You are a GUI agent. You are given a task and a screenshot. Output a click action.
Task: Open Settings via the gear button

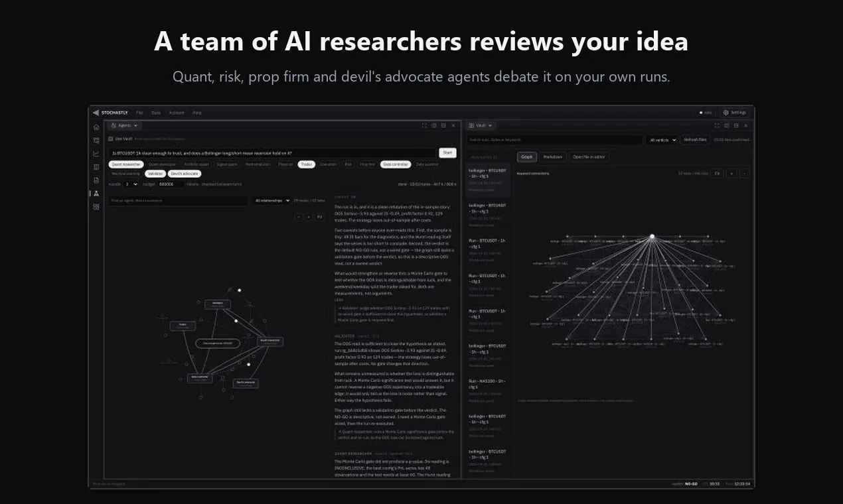(735, 113)
